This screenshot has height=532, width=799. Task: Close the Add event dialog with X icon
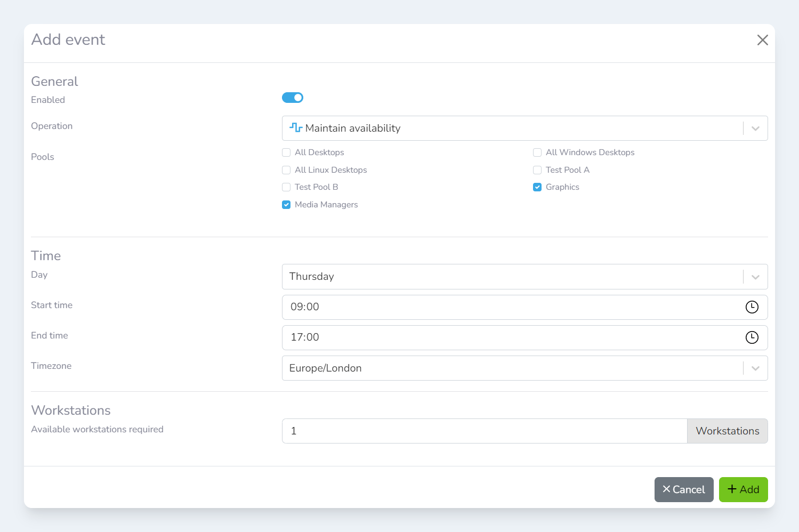(x=762, y=40)
